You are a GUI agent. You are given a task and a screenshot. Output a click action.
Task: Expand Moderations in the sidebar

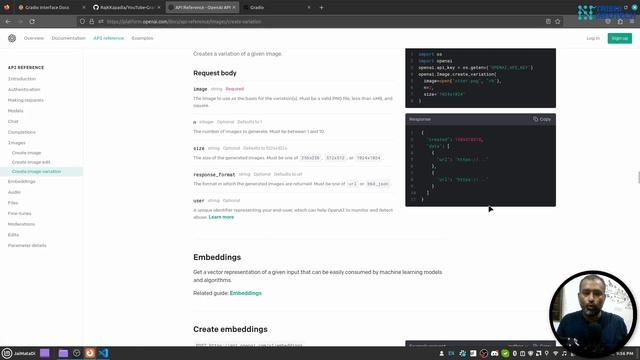point(21,224)
